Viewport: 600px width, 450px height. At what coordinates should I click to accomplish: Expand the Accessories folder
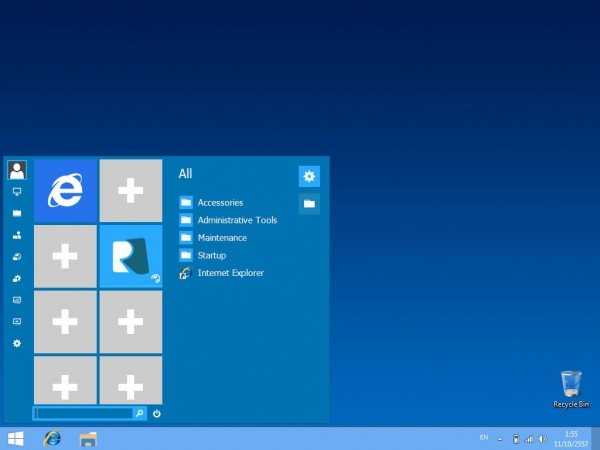pos(220,203)
